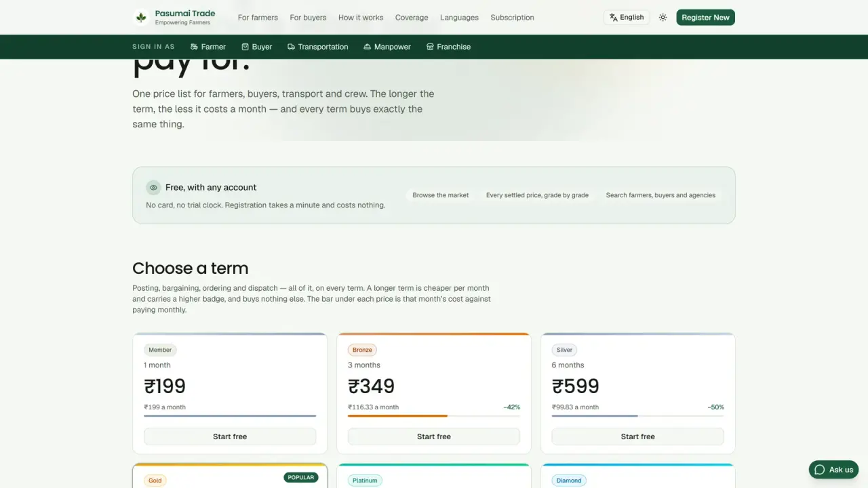This screenshot has height=488, width=868.
Task: Click the Silver plan cost bar
Action: (638, 415)
